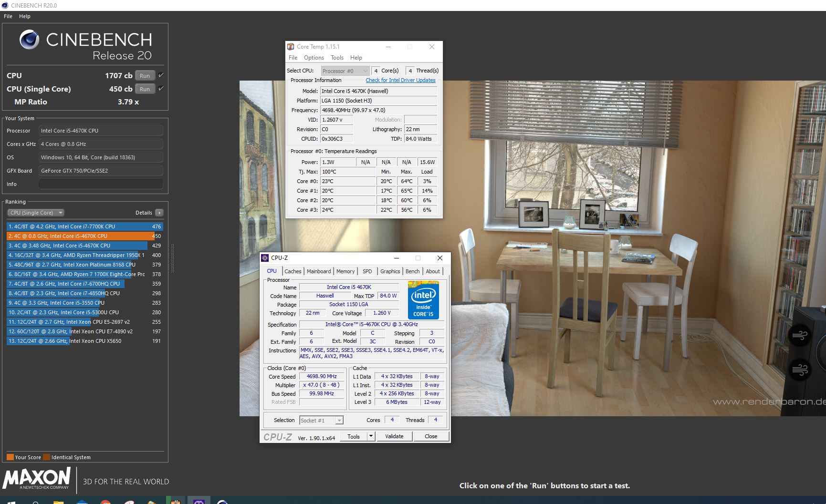Open the Cinebench Help menu

pos(25,16)
